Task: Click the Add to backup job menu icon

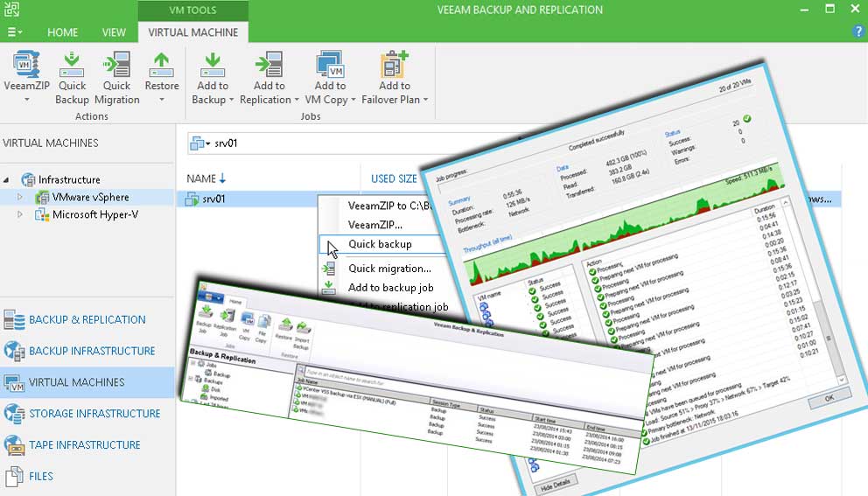Action: [329, 287]
